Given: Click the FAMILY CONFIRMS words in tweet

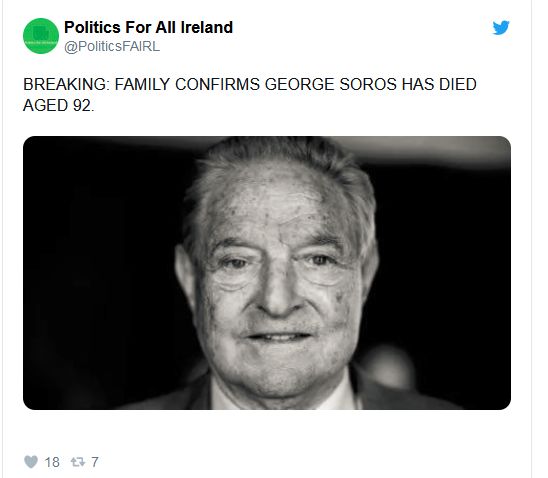Looking at the screenshot, I should pos(187,85).
